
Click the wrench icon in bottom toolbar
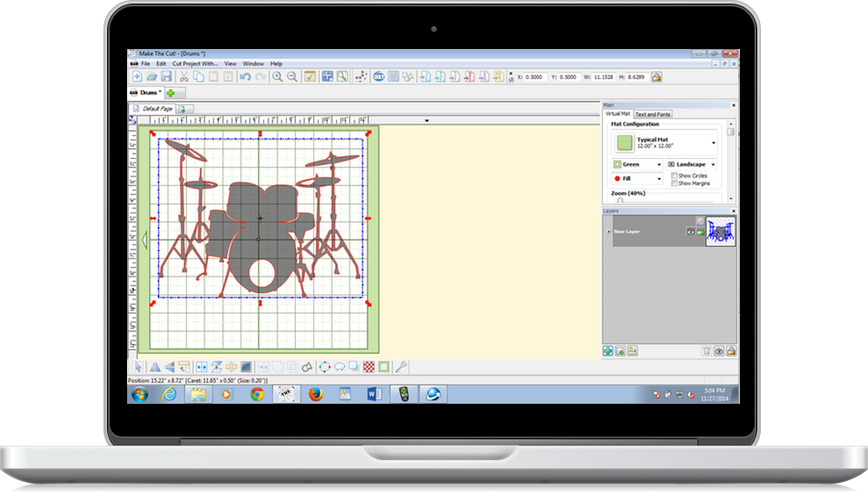400,367
